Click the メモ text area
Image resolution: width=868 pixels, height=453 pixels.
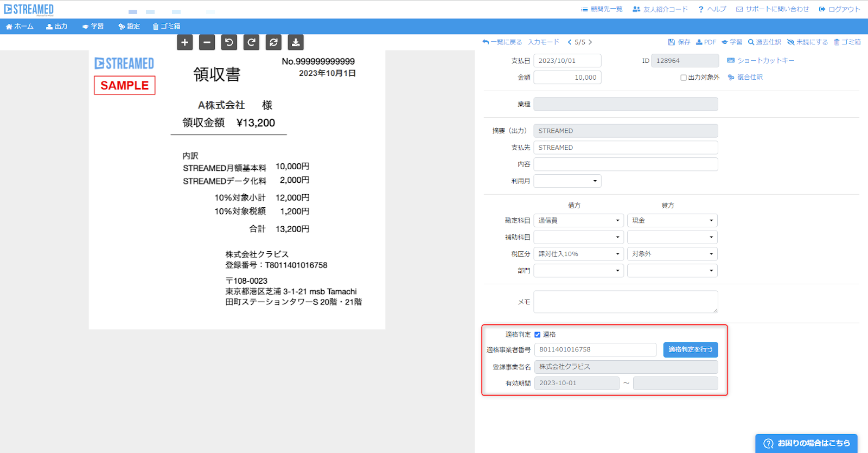coord(626,302)
